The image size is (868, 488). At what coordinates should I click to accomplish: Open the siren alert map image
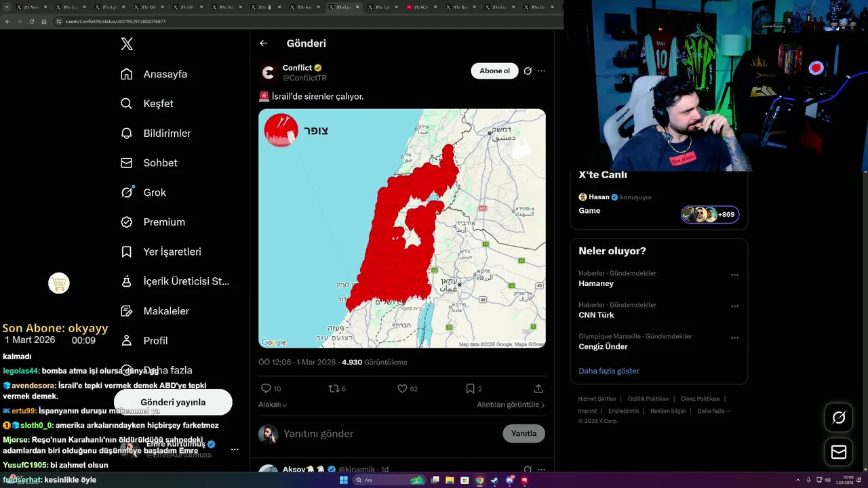402,228
